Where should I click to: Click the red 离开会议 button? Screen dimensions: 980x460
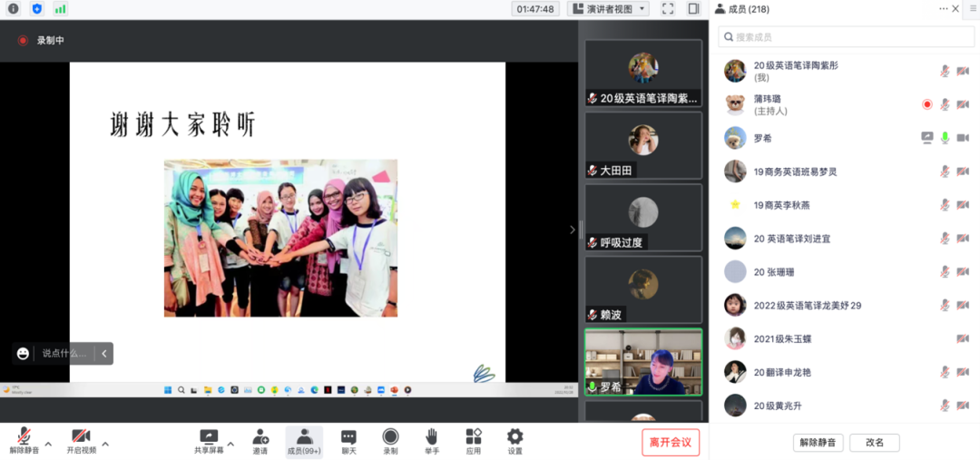(671, 442)
